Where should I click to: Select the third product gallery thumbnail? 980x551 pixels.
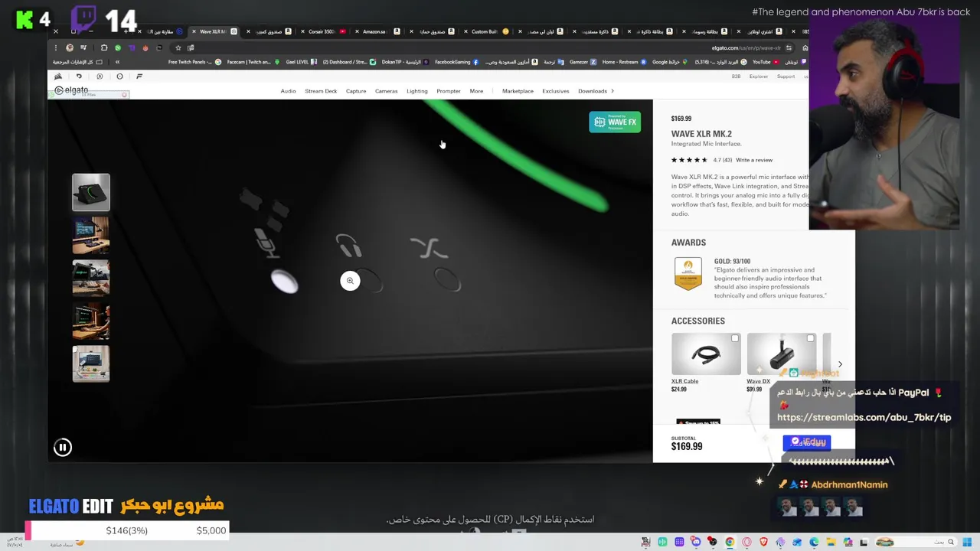(91, 278)
